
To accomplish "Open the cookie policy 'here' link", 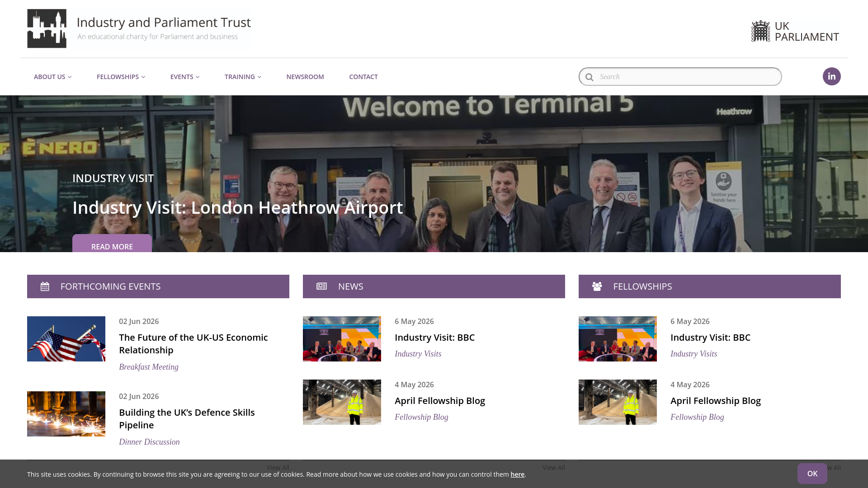I will tap(517, 474).
